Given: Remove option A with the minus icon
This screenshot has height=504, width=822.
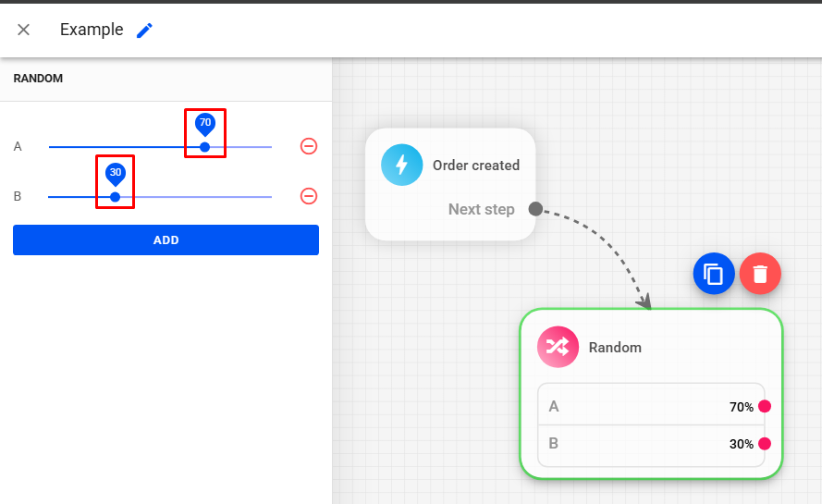Looking at the screenshot, I should pos(309,146).
